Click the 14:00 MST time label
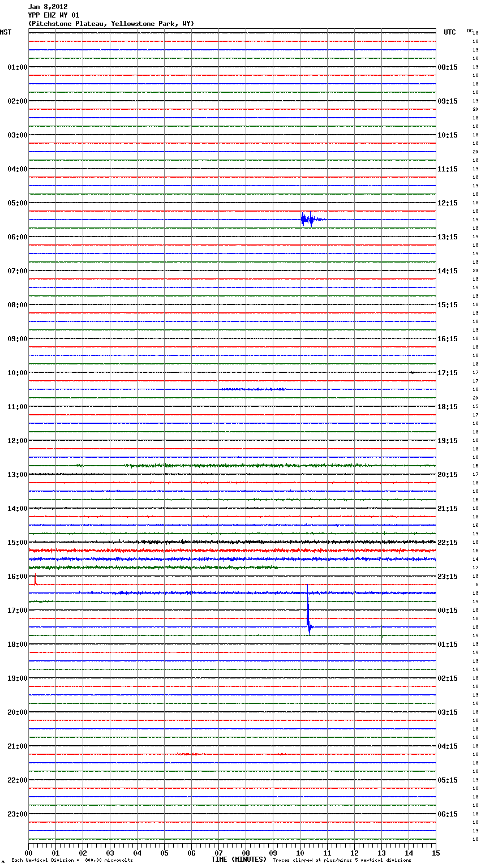Image resolution: width=481 pixels, height=868 pixels. tap(17, 509)
